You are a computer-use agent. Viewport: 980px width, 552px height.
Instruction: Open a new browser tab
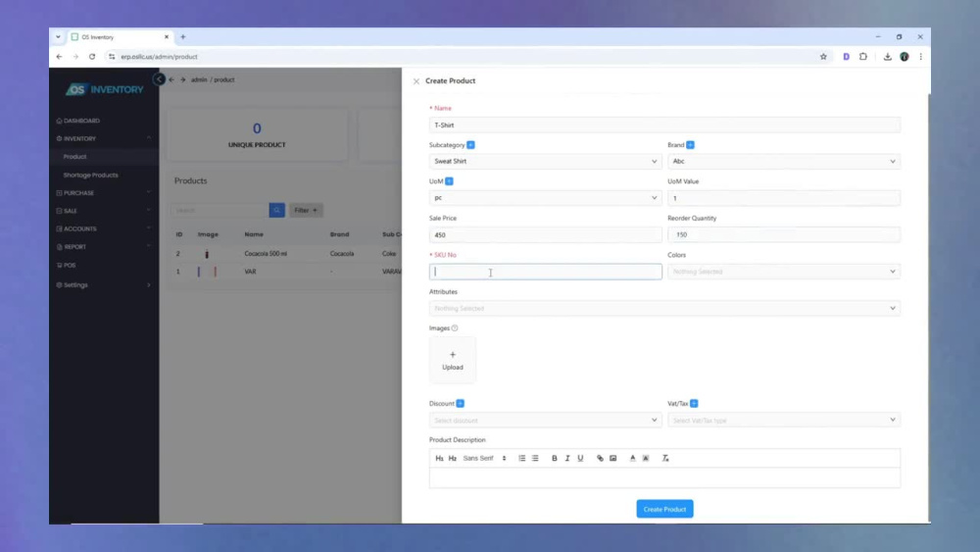coord(183,37)
